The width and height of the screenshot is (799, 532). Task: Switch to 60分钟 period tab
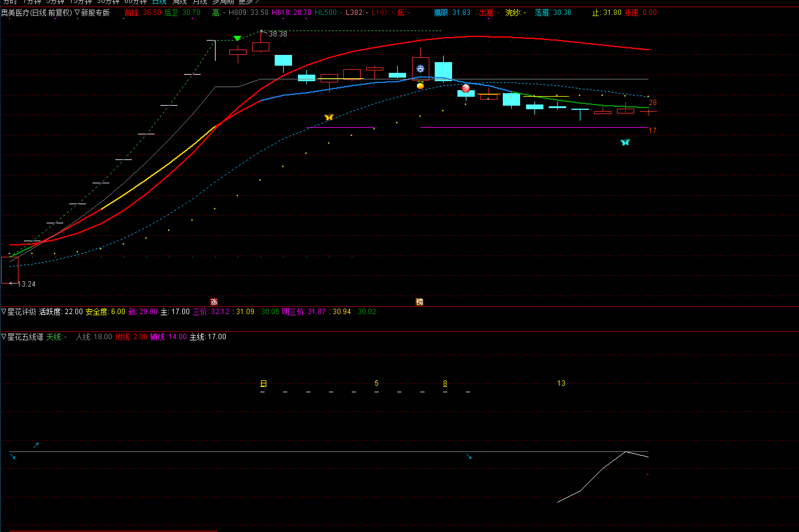tap(135, 2)
